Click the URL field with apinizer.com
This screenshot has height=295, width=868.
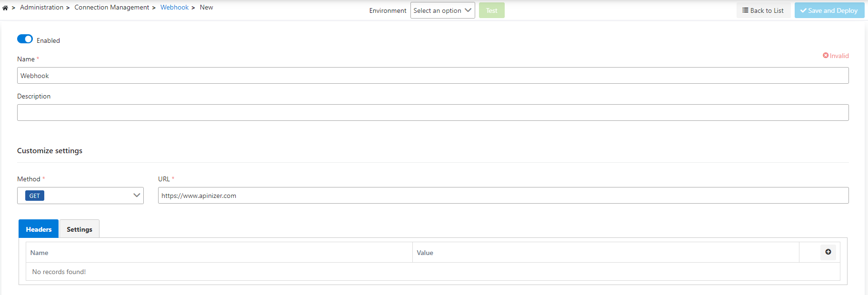[503, 196]
